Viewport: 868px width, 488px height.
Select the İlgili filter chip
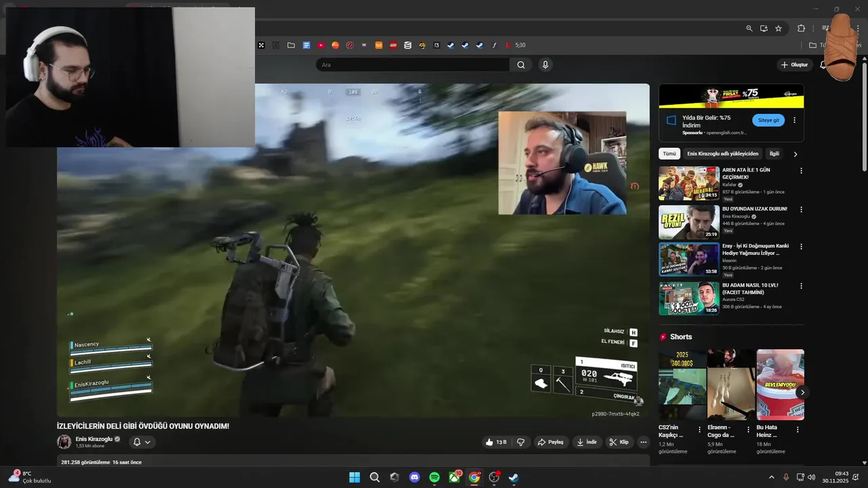pos(774,154)
